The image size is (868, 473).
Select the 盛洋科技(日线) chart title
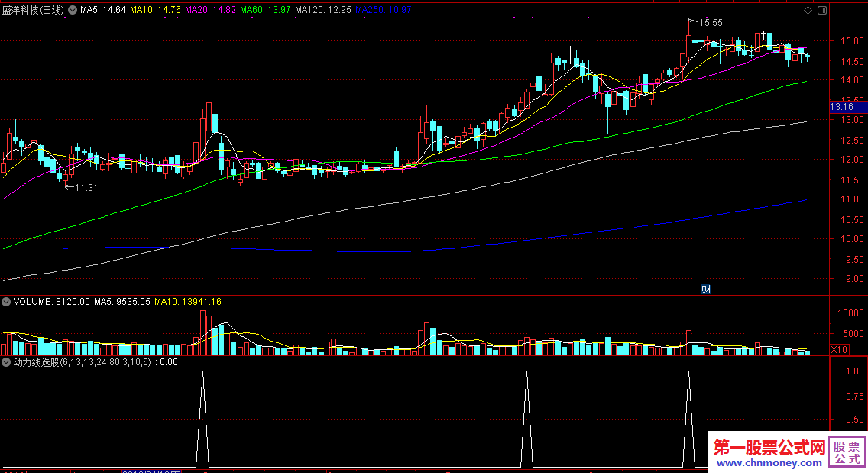point(33,10)
